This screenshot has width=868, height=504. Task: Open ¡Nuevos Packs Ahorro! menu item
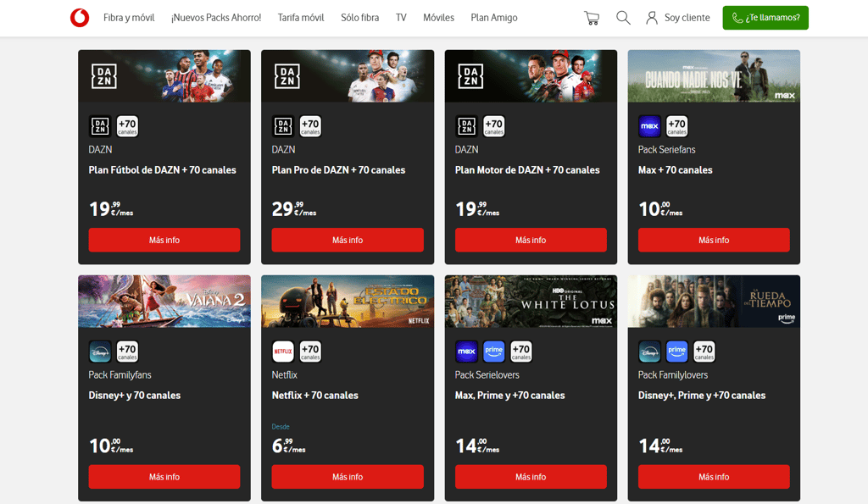tap(216, 18)
